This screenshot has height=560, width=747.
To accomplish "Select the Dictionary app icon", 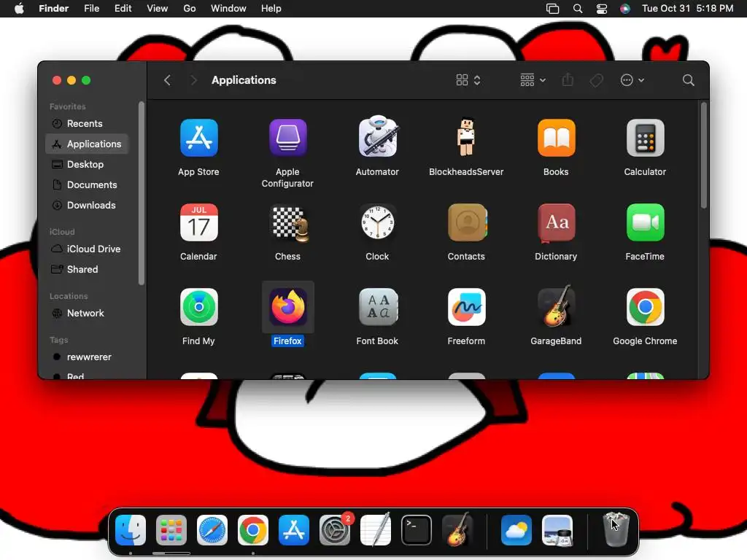I will [556, 222].
